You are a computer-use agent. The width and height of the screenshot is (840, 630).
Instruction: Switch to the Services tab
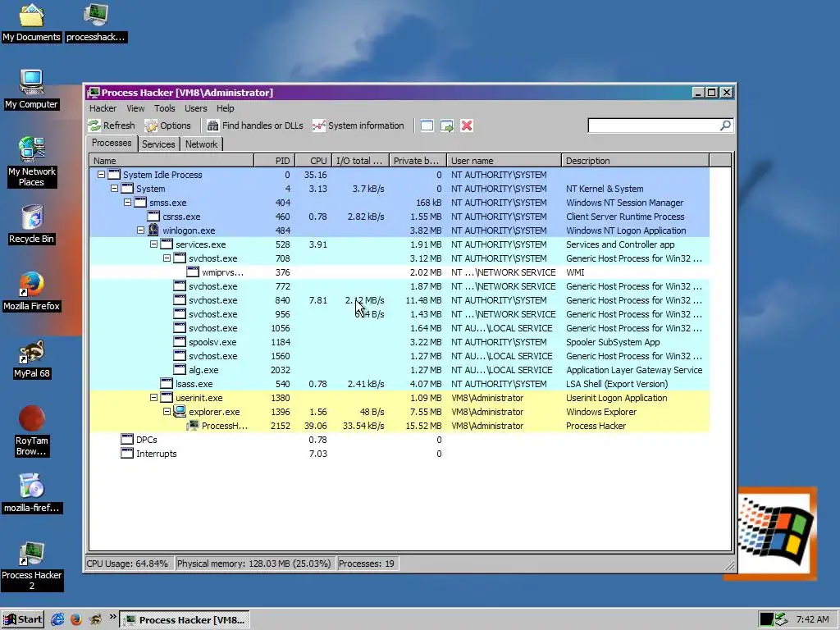tap(158, 144)
